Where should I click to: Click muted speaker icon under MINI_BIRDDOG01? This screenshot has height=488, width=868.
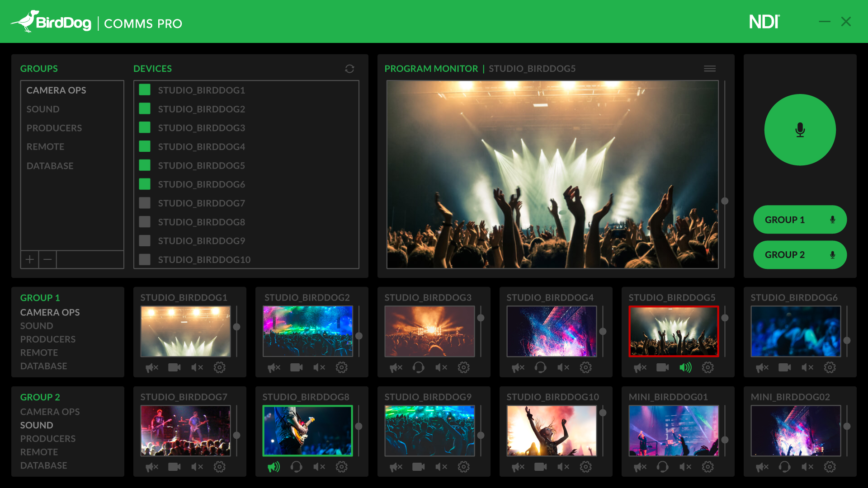[685, 467]
